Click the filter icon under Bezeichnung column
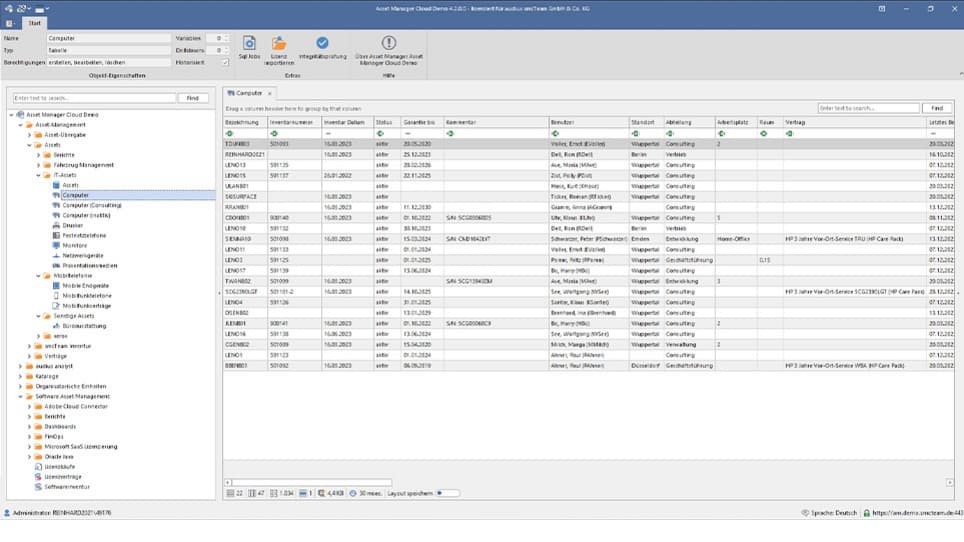Screen dimensions: 964x542 [x=229, y=133]
